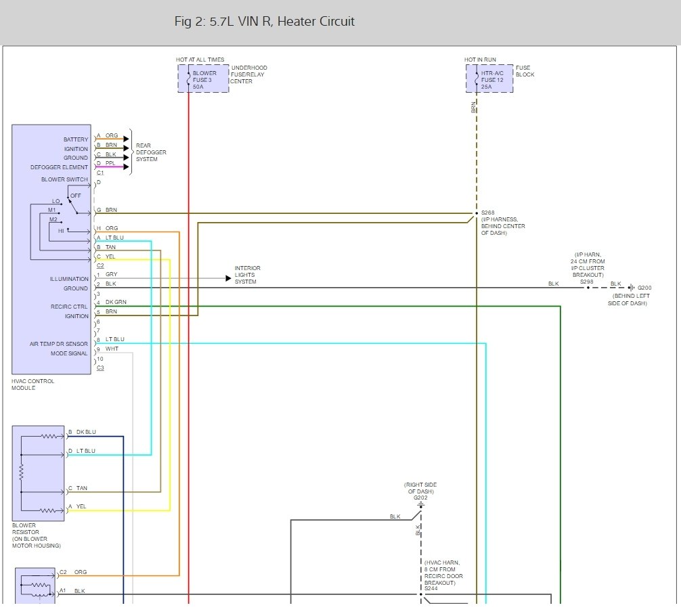Click the 'HI' switch position label
This screenshot has height=616, width=681.
pos(61,231)
